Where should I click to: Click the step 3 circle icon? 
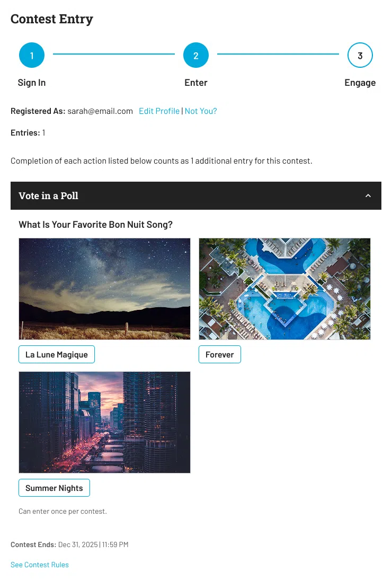pyautogui.click(x=360, y=56)
